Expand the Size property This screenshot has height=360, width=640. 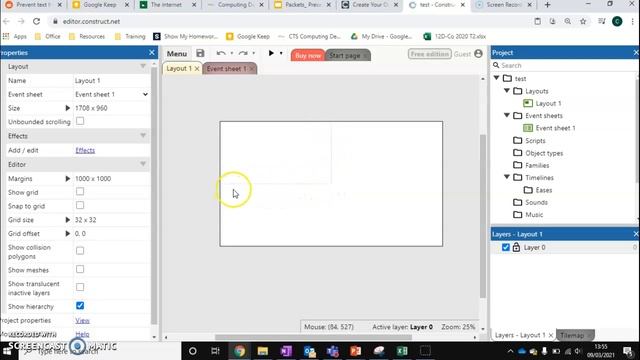[x=68, y=108]
